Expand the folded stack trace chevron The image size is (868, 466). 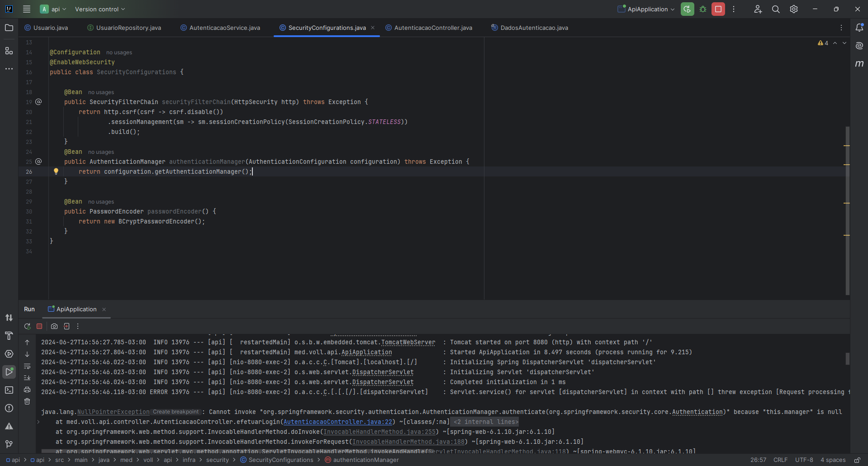pyautogui.click(x=38, y=422)
